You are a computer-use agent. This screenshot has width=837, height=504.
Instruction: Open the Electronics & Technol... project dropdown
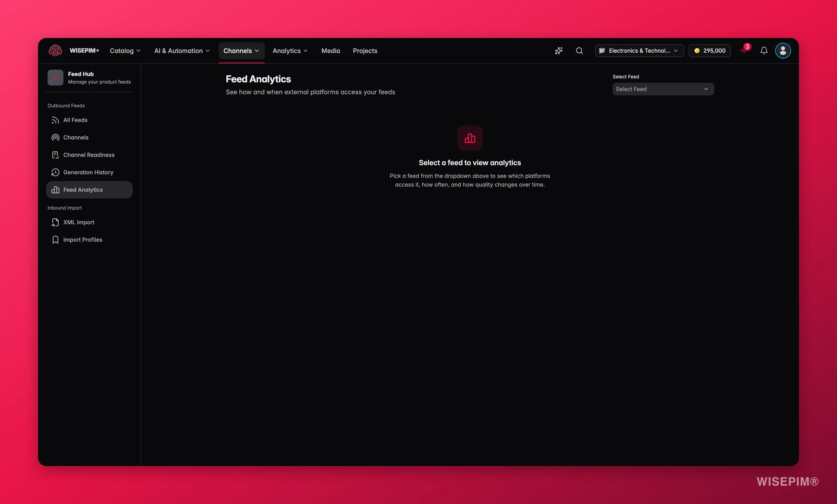pos(639,51)
